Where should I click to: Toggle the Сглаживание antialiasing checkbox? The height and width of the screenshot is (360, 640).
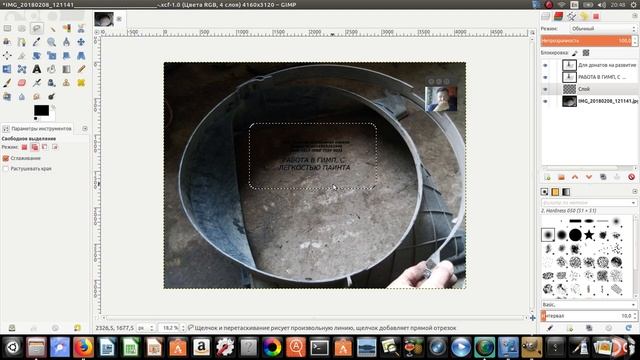[x=6, y=158]
